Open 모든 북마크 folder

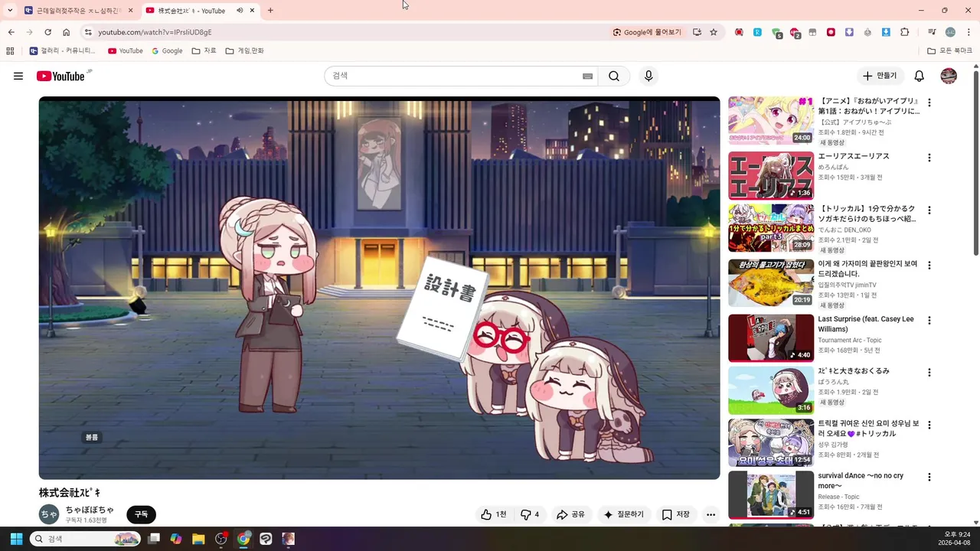(x=949, y=51)
